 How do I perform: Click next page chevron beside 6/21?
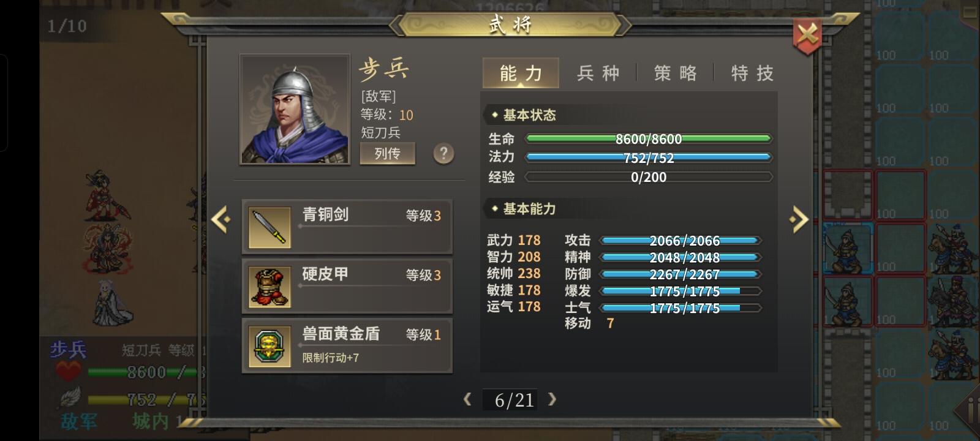[552, 399]
